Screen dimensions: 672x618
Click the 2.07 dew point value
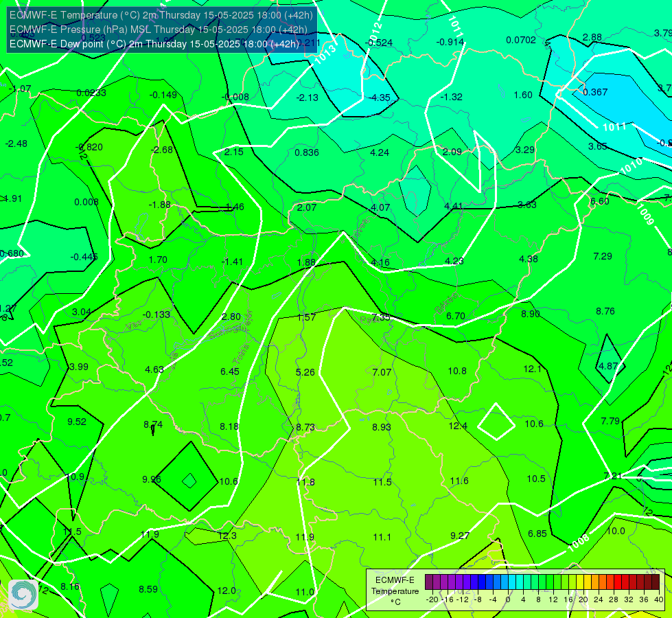coord(307,207)
